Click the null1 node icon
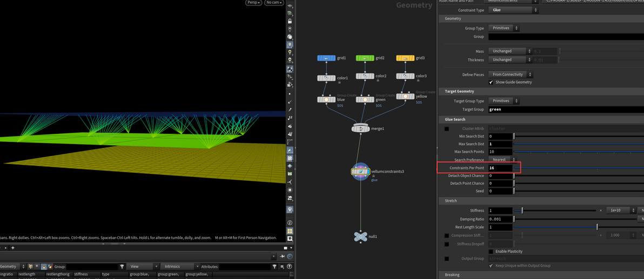Screen dimensions: 644x279 (360, 237)
